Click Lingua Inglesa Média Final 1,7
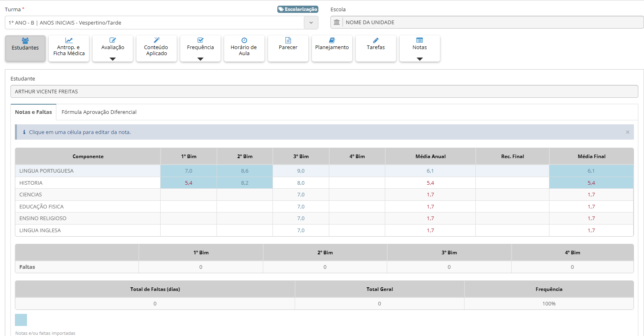Viewport: 644px width, 336px height. pos(591,230)
